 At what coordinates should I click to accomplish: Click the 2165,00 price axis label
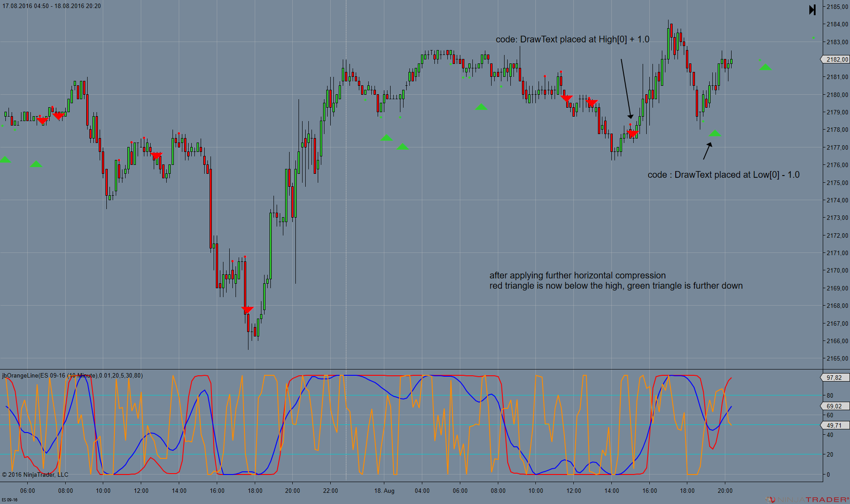(837, 358)
